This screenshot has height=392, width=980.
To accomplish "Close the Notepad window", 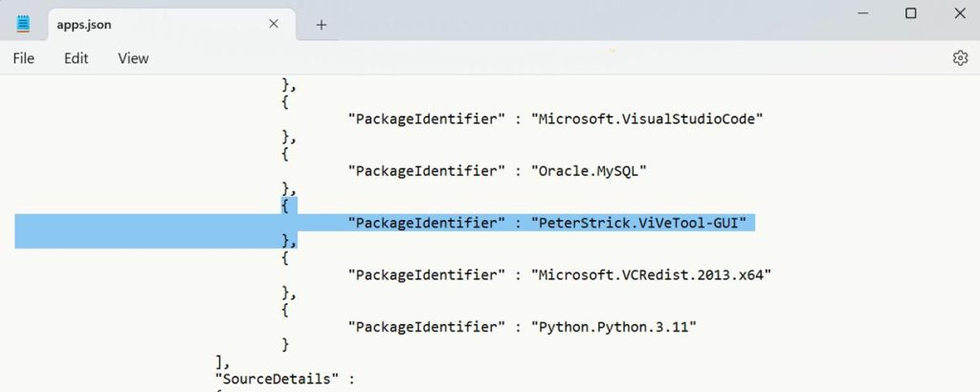I will tap(960, 13).
